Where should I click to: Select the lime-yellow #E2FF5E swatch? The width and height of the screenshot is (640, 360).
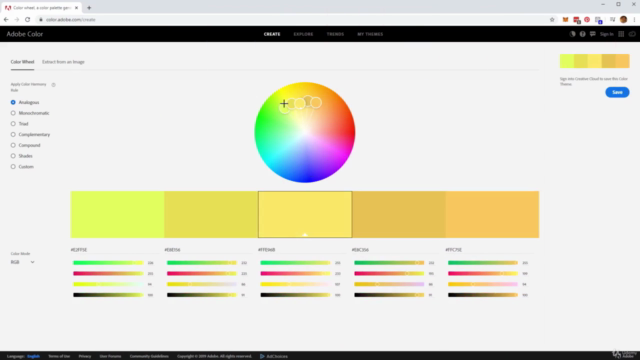point(118,214)
